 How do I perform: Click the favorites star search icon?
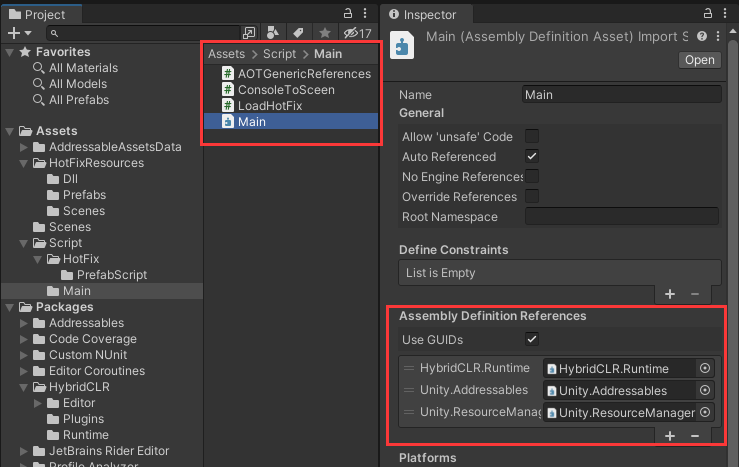point(325,33)
